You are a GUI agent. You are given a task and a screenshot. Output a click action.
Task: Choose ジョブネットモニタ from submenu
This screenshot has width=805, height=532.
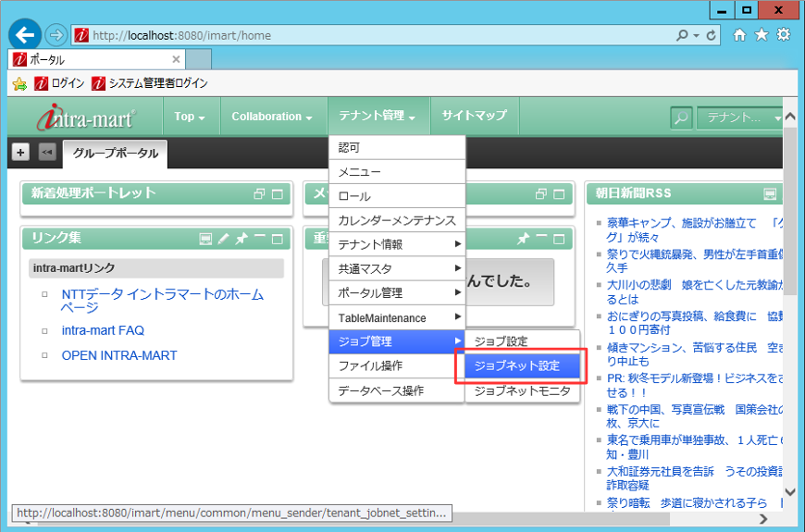[523, 390]
